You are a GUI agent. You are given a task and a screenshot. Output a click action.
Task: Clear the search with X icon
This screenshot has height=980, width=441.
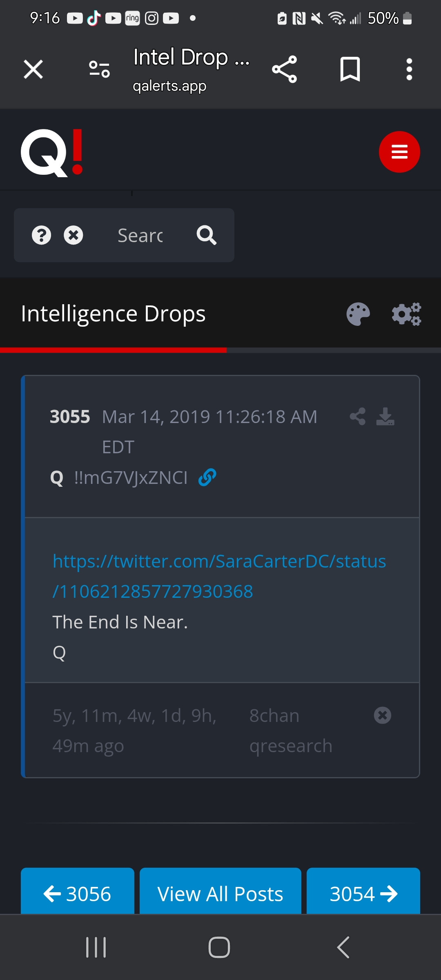pos(73,235)
